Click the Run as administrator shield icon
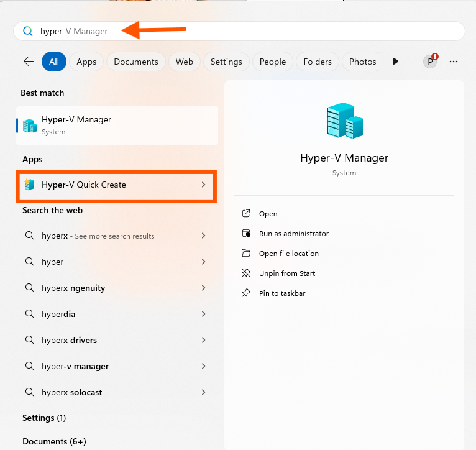Screen dimensions: 476x450 pyautogui.click(x=246, y=233)
